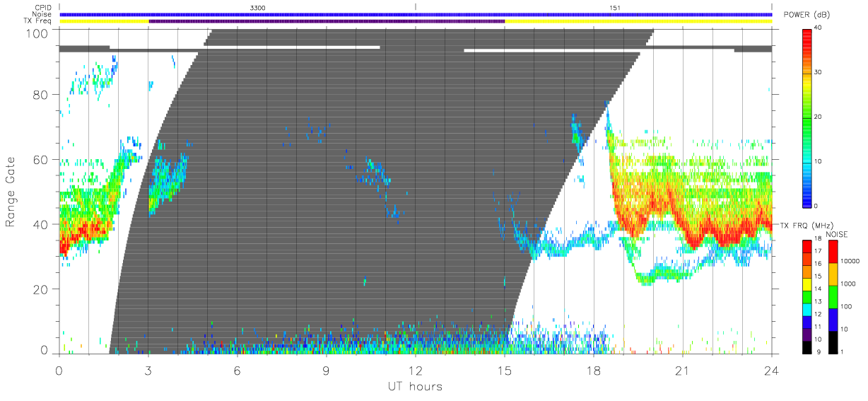Click the 'TX FRQ (MHz)' legend title

click(806, 225)
